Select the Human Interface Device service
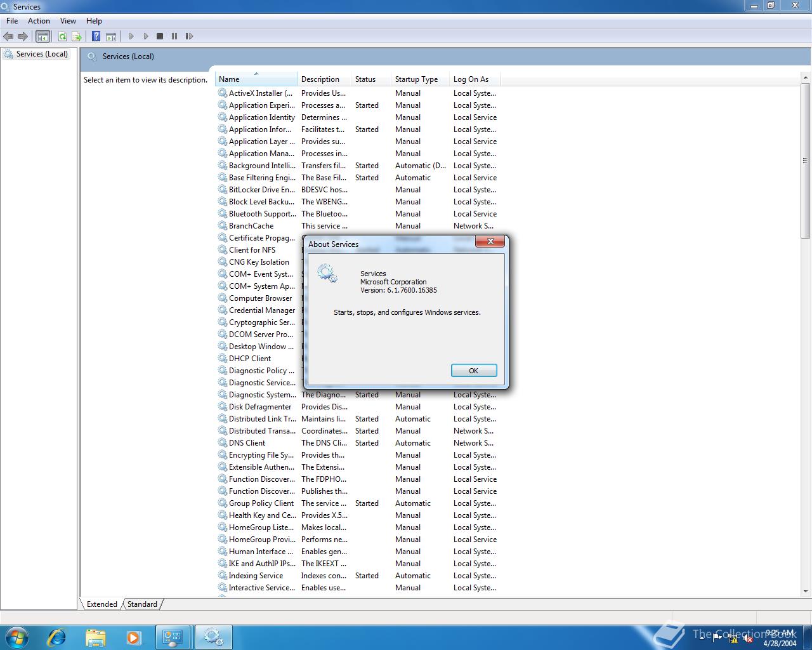 [358, 551]
